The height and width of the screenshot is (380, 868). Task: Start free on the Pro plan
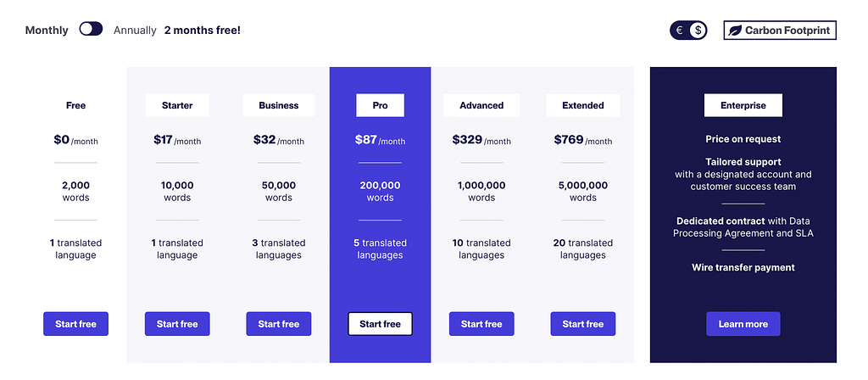click(380, 324)
